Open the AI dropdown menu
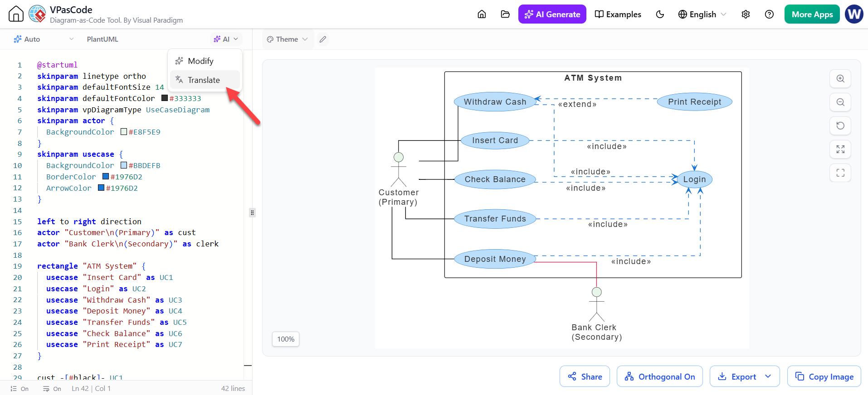This screenshot has width=868, height=395. [x=226, y=39]
